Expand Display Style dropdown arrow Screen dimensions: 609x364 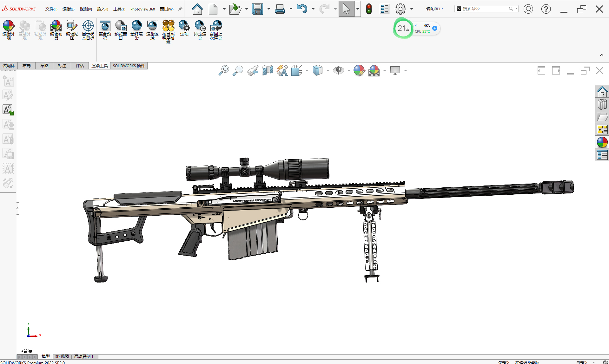point(328,70)
